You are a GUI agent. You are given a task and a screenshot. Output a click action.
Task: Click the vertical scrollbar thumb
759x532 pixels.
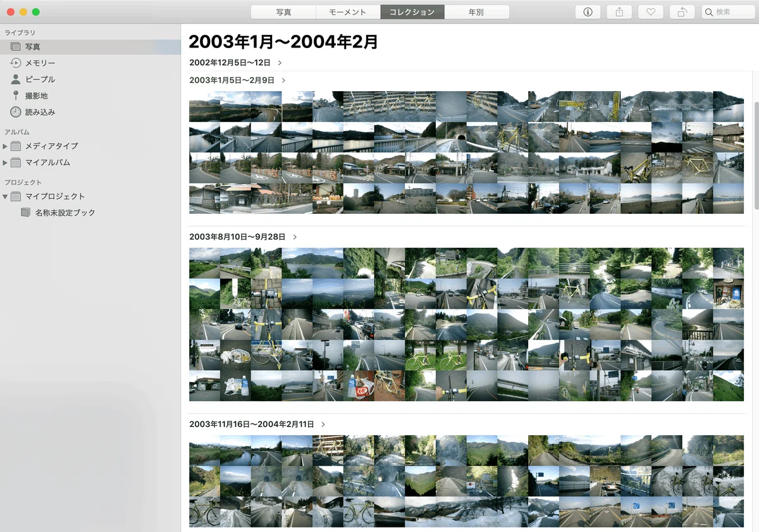point(756,156)
